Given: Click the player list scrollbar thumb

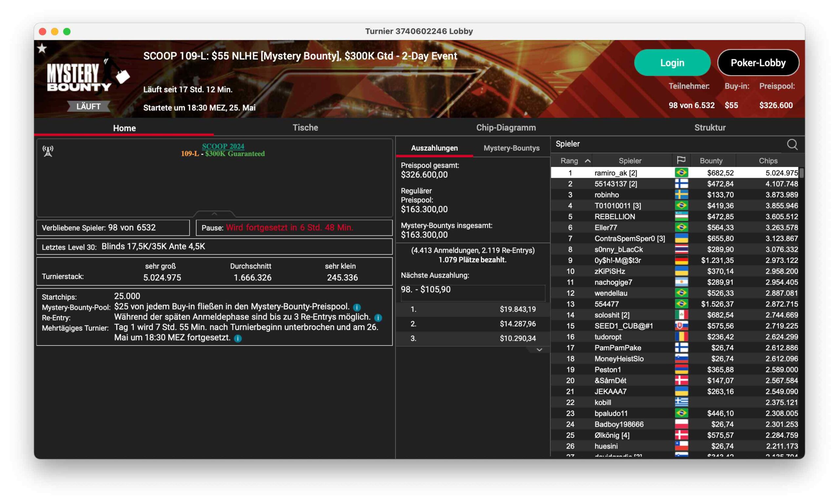Looking at the screenshot, I should tap(801, 173).
